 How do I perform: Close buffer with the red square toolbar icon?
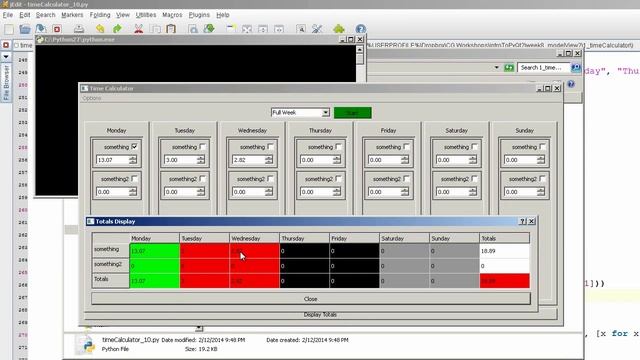57,29
